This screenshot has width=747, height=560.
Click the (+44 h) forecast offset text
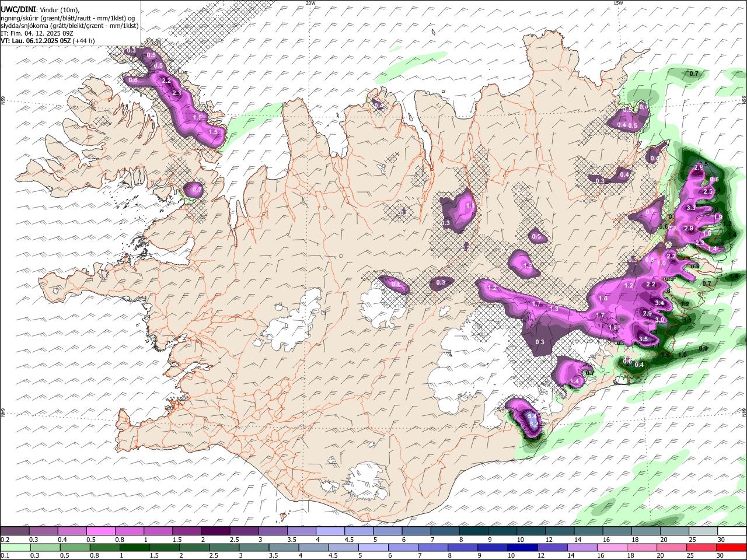(x=84, y=41)
